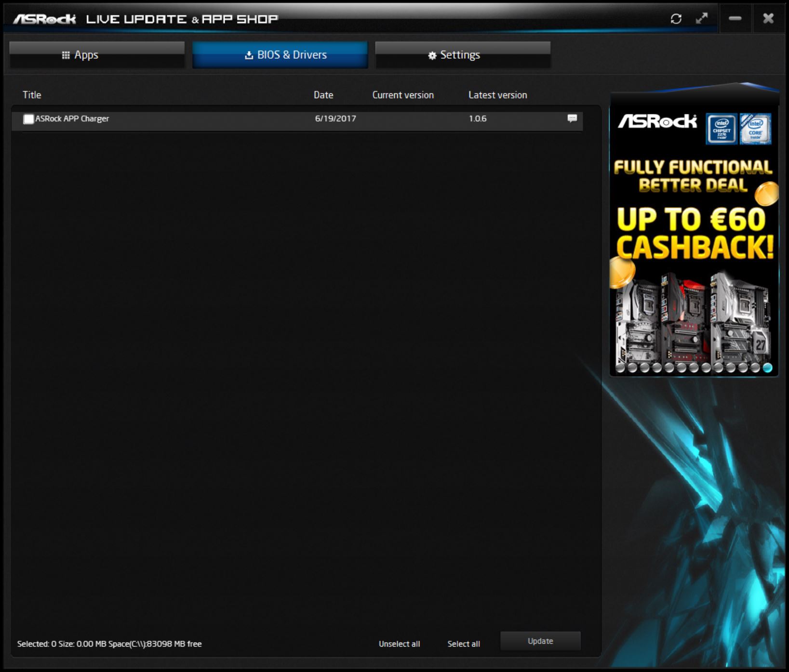Choose Select all
The width and height of the screenshot is (789, 672).
(464, 644)
